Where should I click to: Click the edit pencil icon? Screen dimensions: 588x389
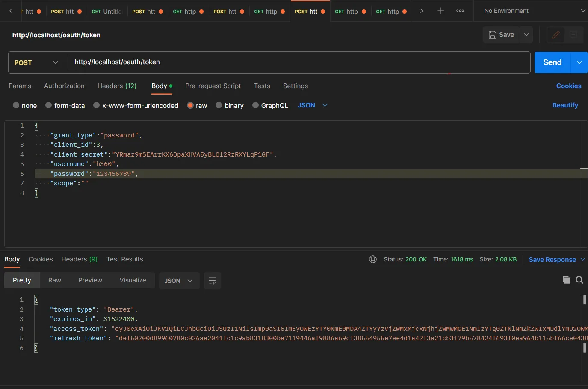556,35
